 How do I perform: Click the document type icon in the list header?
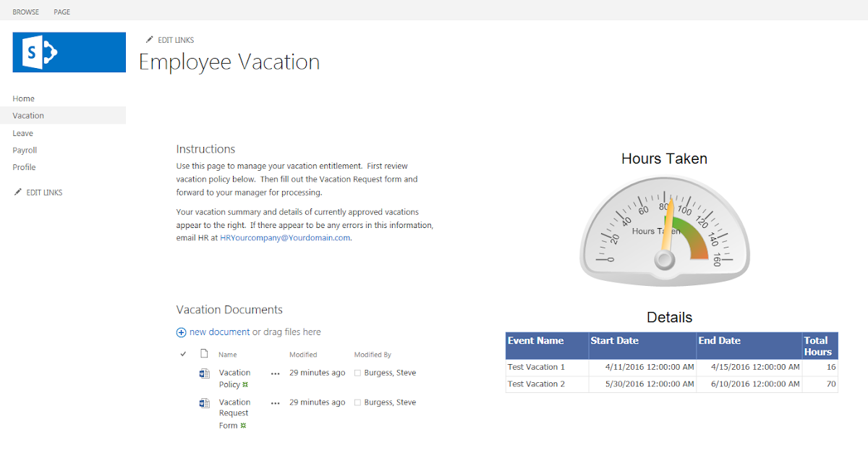(205, 354)
